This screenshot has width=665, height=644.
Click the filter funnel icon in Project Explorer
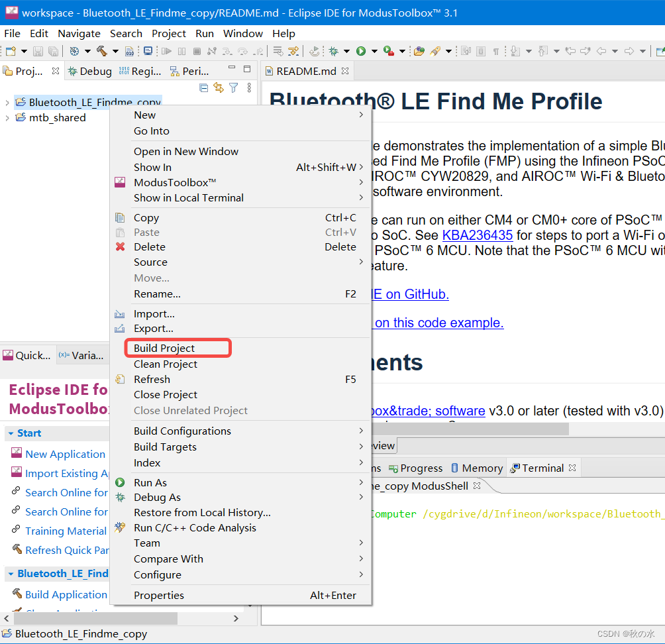234,88
